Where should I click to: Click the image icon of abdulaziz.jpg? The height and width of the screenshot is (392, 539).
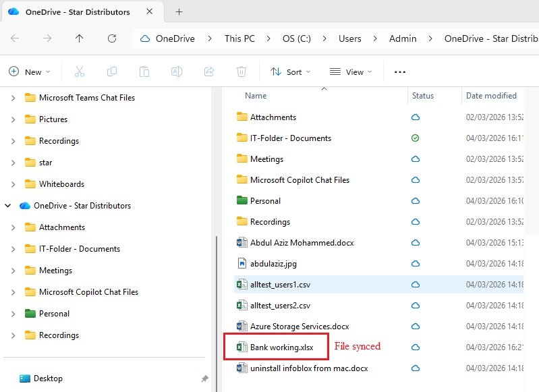242,263
